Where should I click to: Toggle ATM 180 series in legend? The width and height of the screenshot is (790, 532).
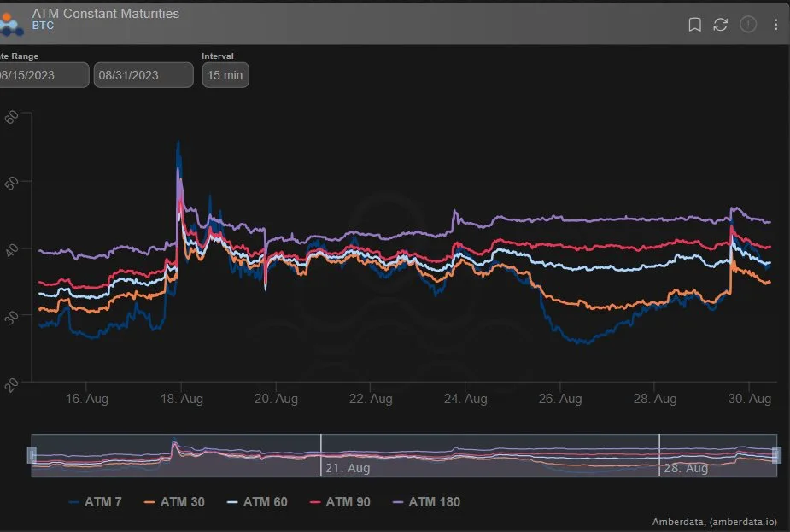[426, 502]
